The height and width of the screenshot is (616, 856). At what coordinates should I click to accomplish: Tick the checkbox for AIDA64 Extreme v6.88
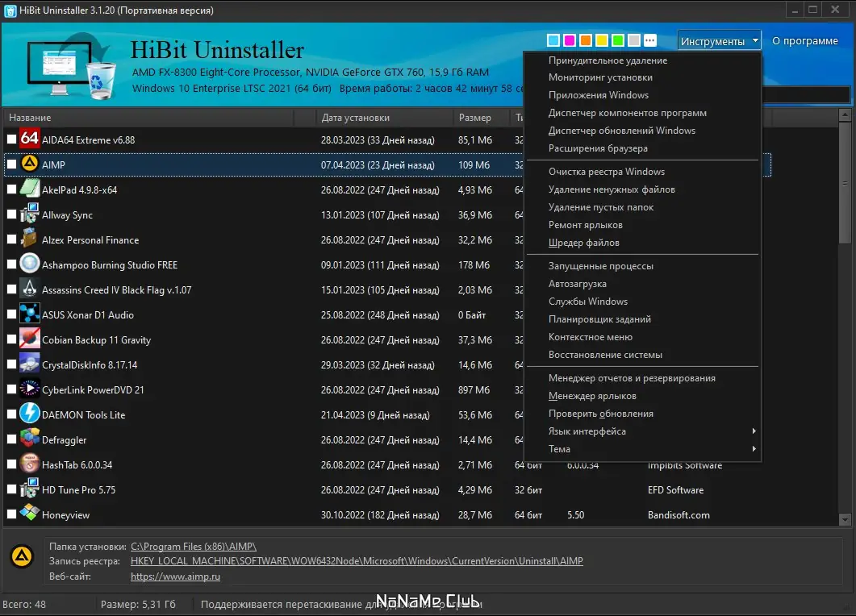click(11, 139)
